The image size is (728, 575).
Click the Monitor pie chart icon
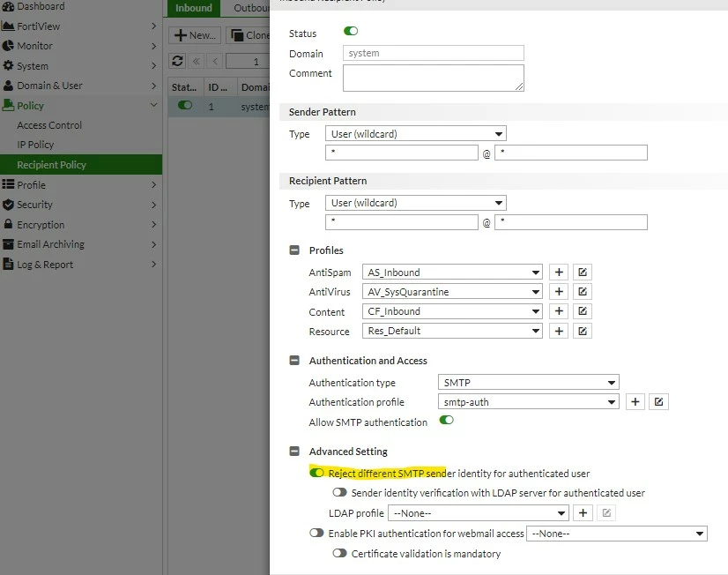[x=8, y=46]
